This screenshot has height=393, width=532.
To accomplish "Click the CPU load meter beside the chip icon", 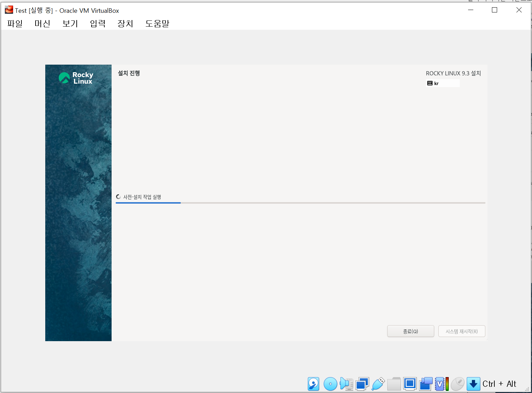I will click(447, 384).
